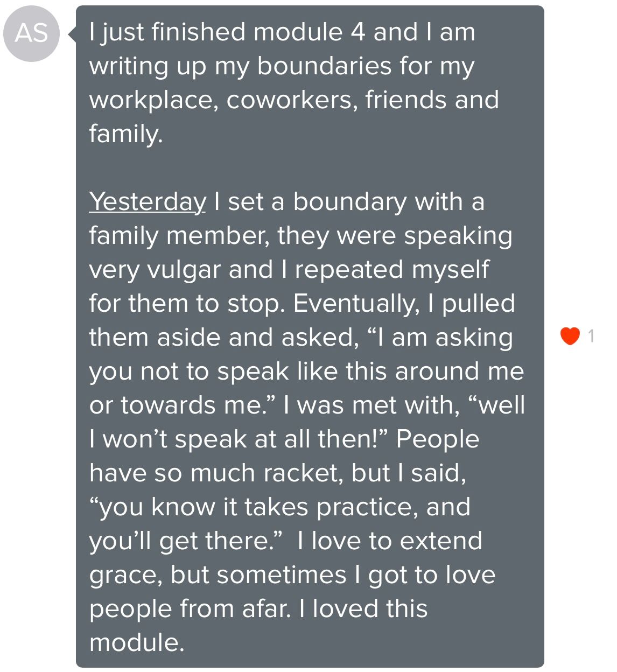Screen dimensions: 617x672
Task: Click the message bubble pointer tail
Action: [72, 34]
